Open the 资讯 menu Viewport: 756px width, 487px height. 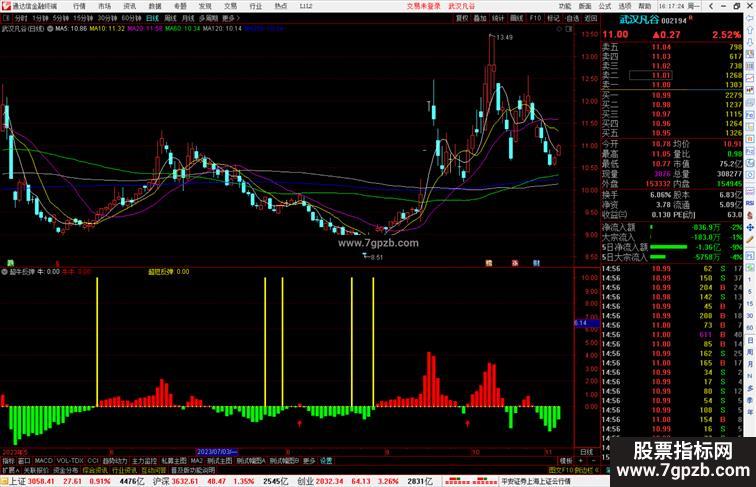pos(130,6)
